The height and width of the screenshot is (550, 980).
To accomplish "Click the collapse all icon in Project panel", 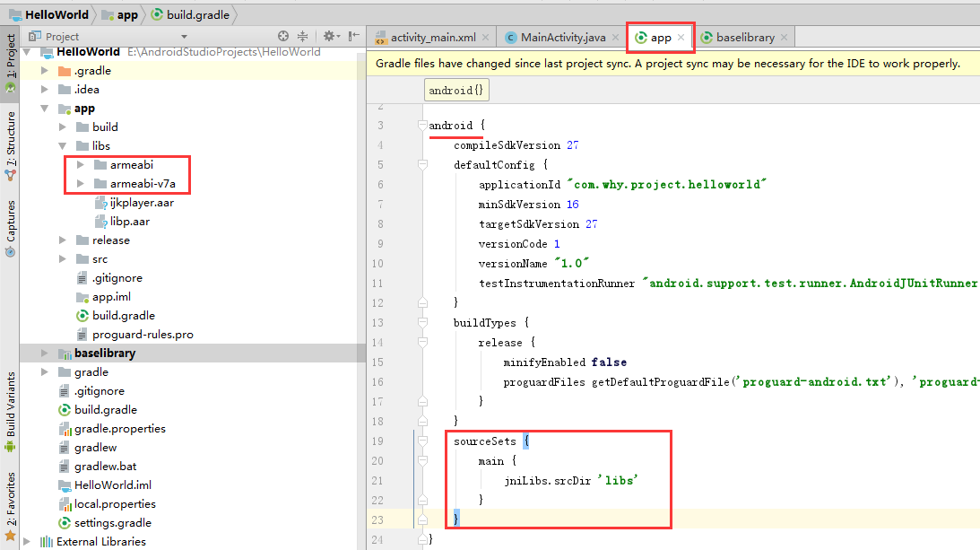I will click(302, 36).
